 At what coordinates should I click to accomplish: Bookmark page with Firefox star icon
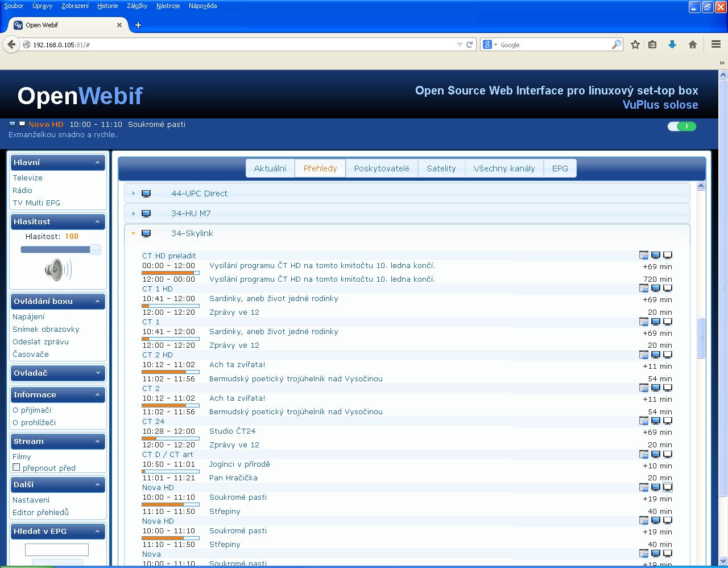(635, 44)
